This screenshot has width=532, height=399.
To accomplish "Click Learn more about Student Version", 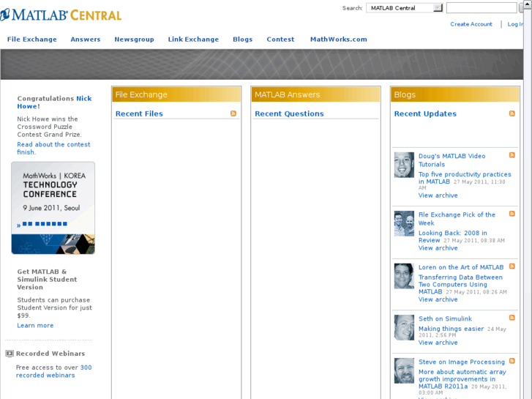I will pyautogui.click(x=35, y=325).
